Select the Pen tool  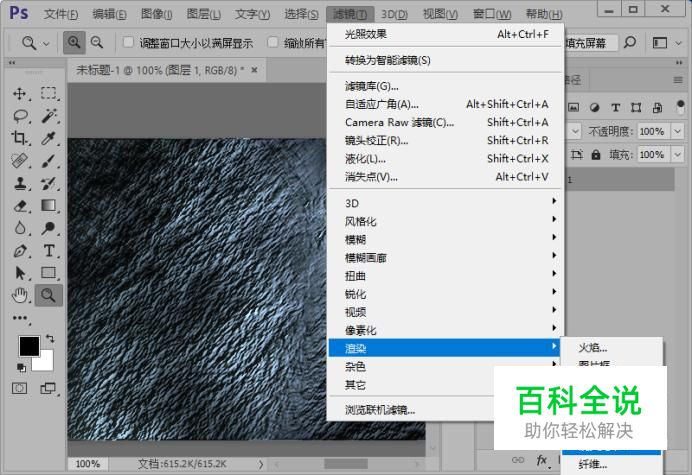point(19,251)
